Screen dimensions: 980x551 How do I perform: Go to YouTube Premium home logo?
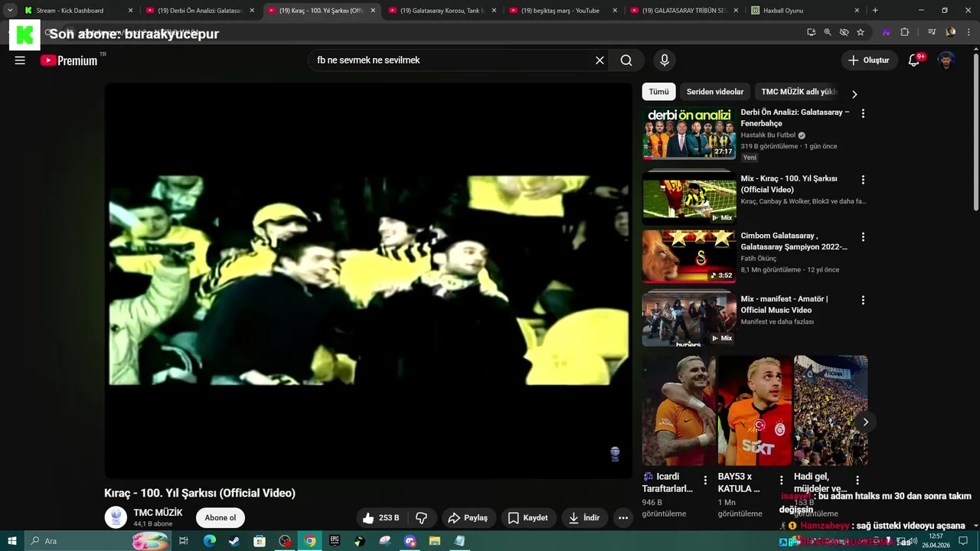(69, 60)
